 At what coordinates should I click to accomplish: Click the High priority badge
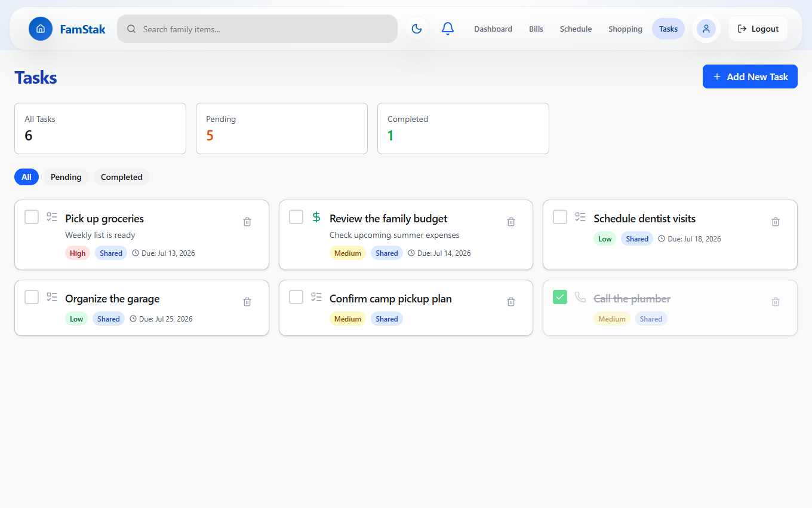(x=78, y=253)
